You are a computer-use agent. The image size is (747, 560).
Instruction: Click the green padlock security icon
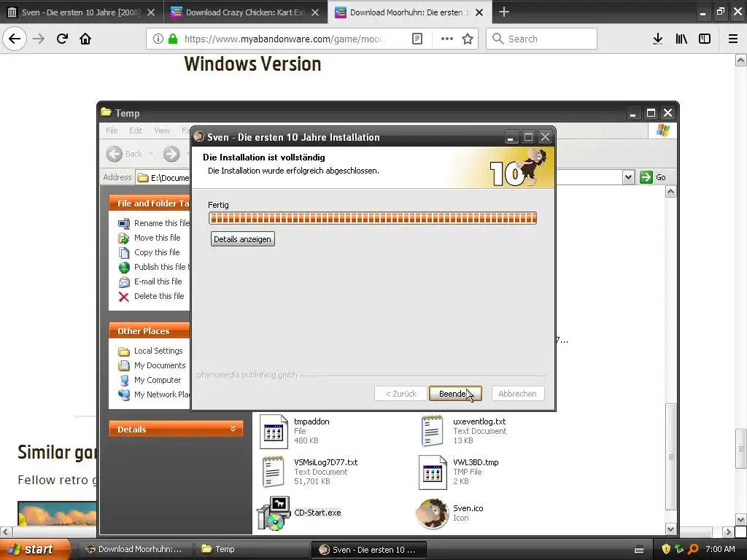click(x=173, y=39)
